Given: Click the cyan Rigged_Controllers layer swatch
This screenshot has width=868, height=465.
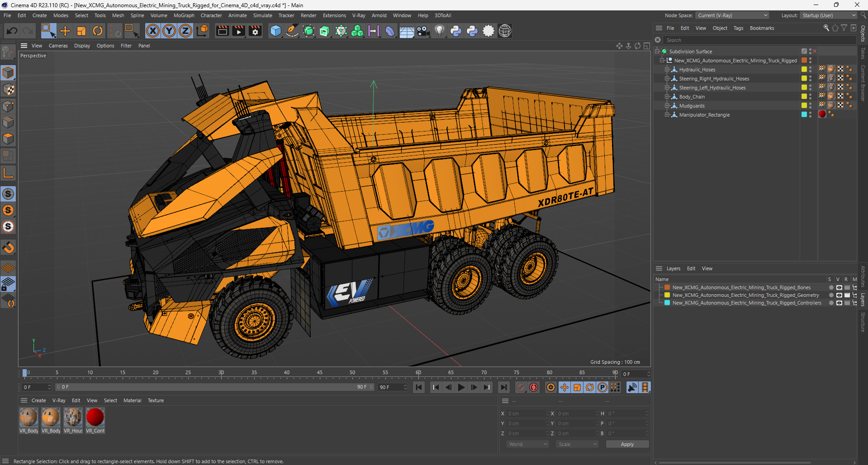Looking at the screenshot, I should pyautogui.click(x=667, y=303).
